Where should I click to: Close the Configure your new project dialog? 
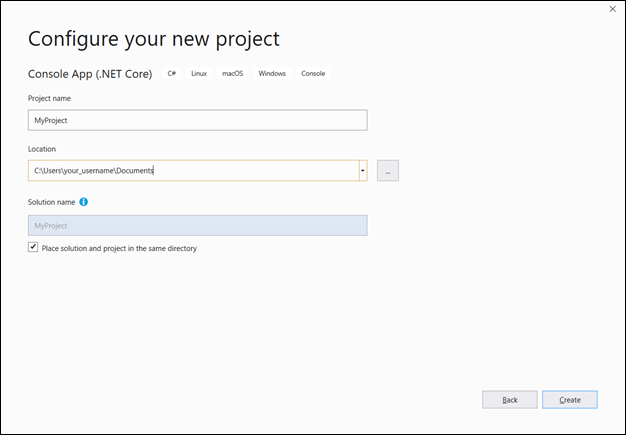click(611, 10)
